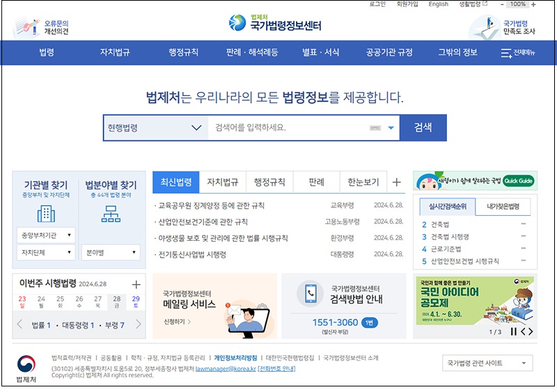The height and width of the screenshot is (392, 557).
Task: Click the 회원가입 link
Action: click(407, 4)
